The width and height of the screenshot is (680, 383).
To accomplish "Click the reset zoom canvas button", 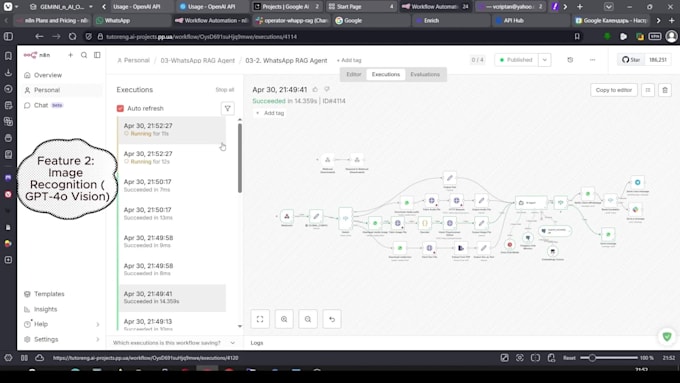I will point(332,319).
